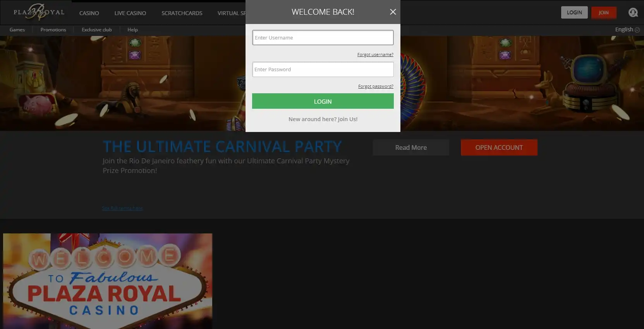644x329 pixels.
Task: Open the Promotions submenu item
Action: pyautogui.click(x=53, y=30)
